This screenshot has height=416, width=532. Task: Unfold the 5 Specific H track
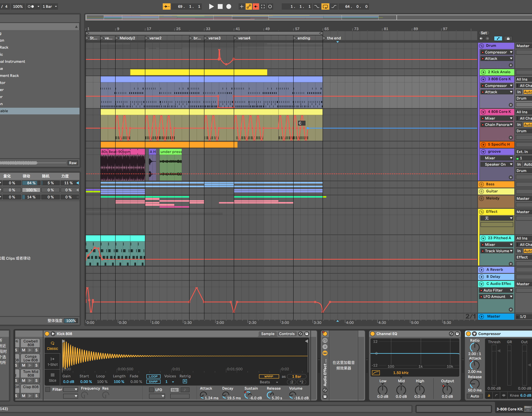click(483, 144)
